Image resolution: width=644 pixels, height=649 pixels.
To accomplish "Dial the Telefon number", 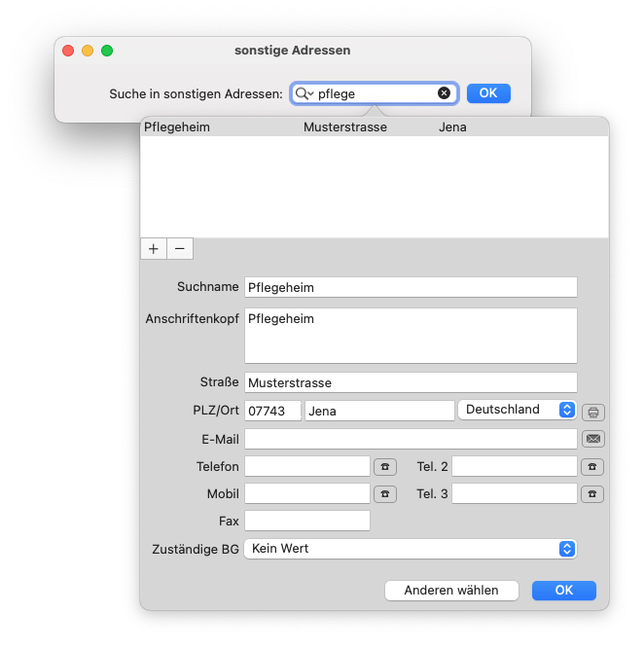I will (385, 467).
